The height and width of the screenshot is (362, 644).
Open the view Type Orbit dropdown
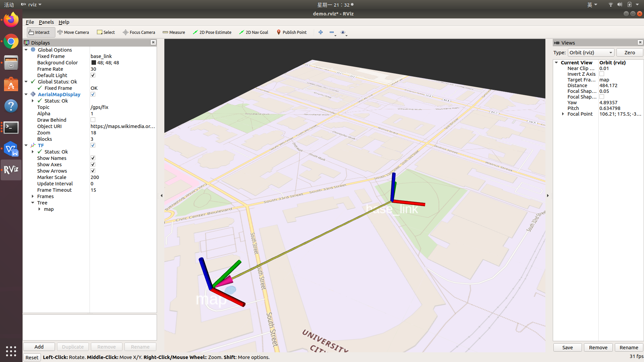pyautogui.click(x=591, y=53)
